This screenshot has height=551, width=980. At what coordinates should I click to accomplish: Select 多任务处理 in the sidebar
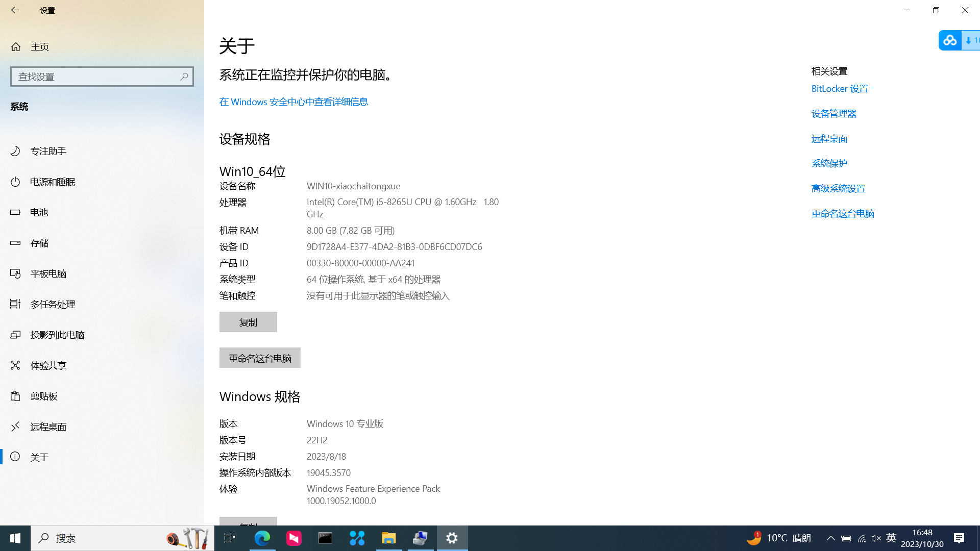click(53, 304)
